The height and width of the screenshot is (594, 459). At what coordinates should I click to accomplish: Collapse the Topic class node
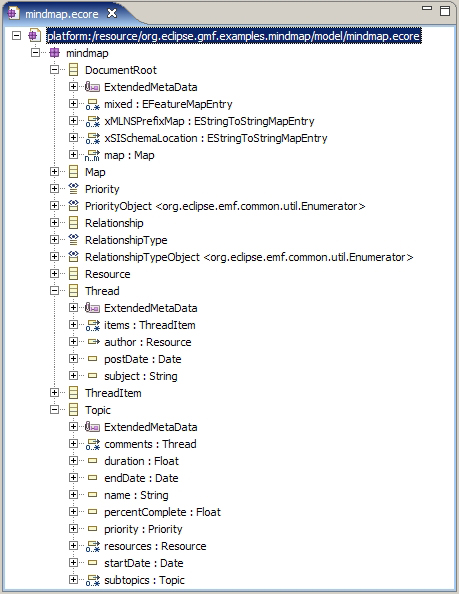[54, 409]
